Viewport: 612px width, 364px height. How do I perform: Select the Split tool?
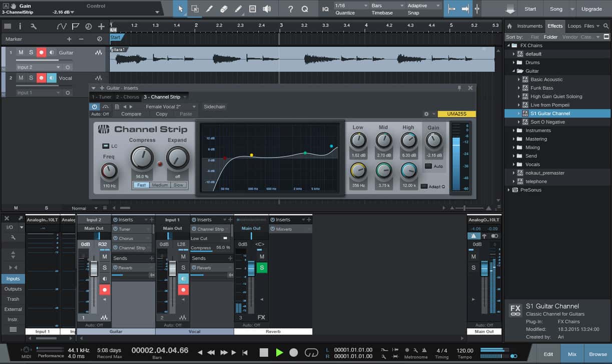(209, 8)
